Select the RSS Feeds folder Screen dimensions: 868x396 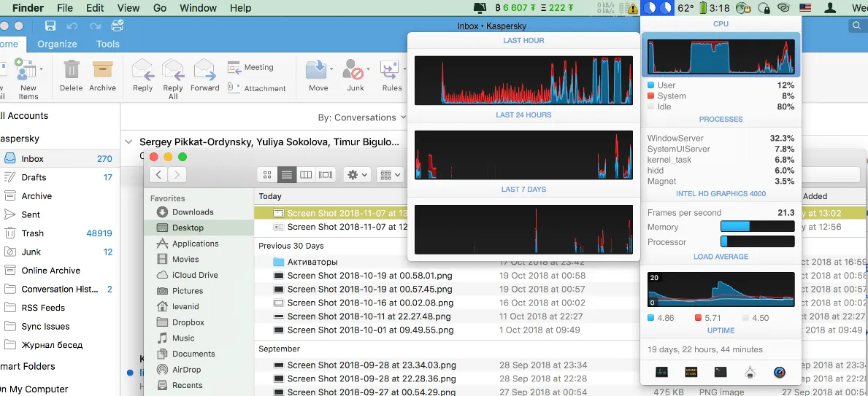[x=60, y=308]
